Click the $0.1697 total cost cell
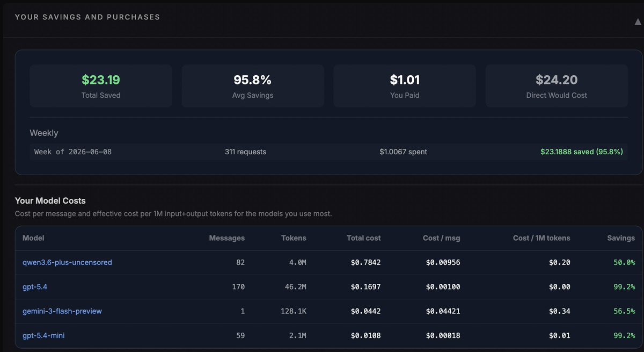The image size is (644, 352). [x=366, y=287]
